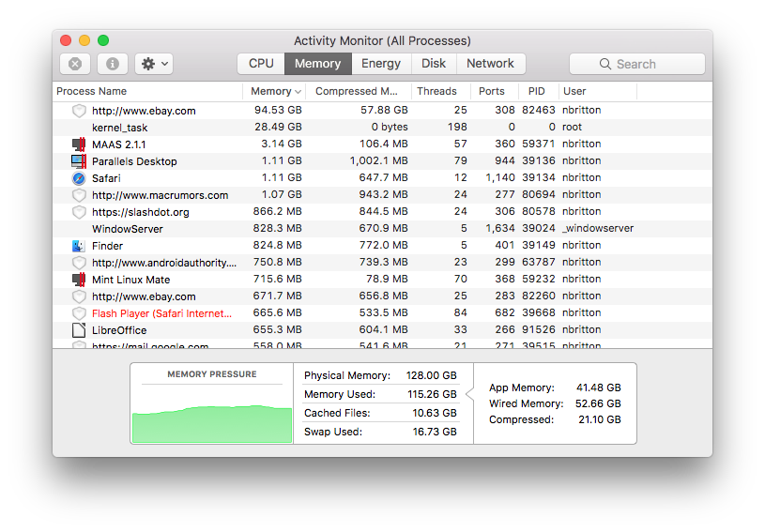Click shield icon beside Flash Player

coord(79,313)
